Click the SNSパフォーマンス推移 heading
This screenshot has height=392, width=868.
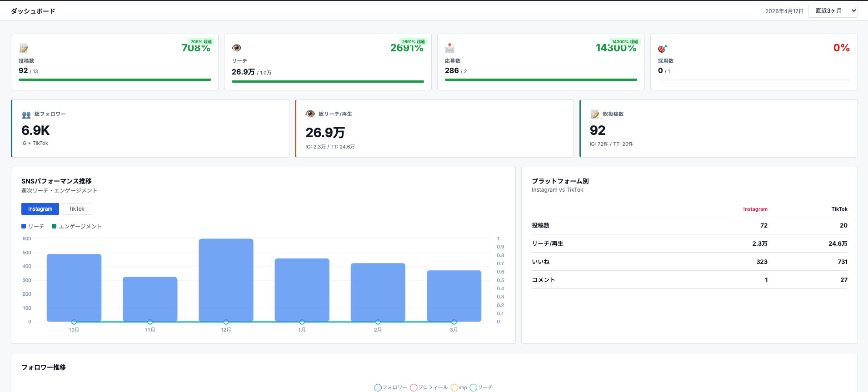click(x=56, y=181)
